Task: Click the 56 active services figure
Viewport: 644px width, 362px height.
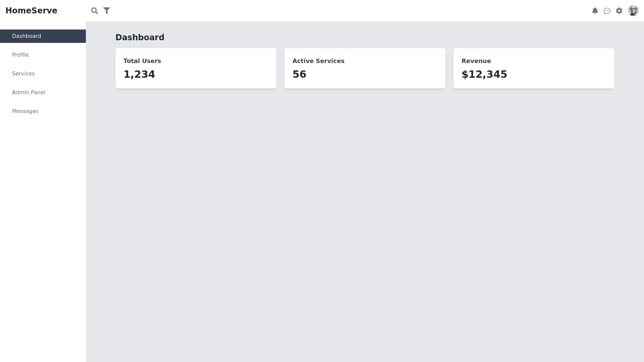Action: 299,74
